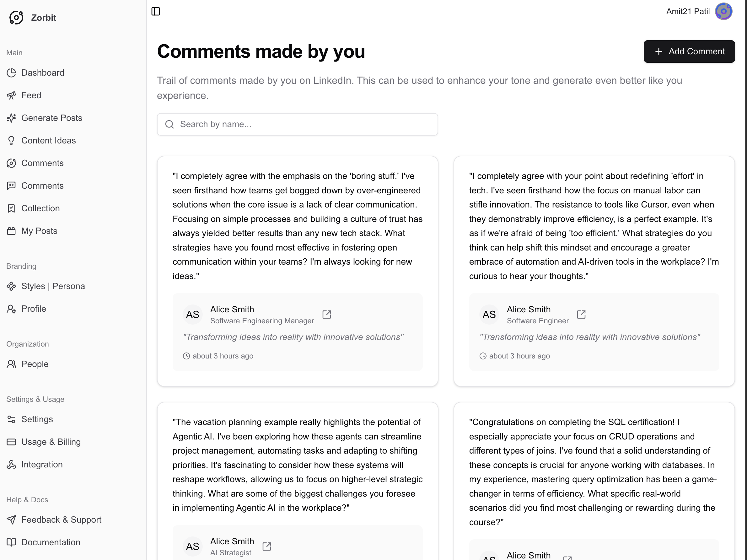Go to Collection in sidebar
Screen dimensions: 747x560
pos(40,208)
